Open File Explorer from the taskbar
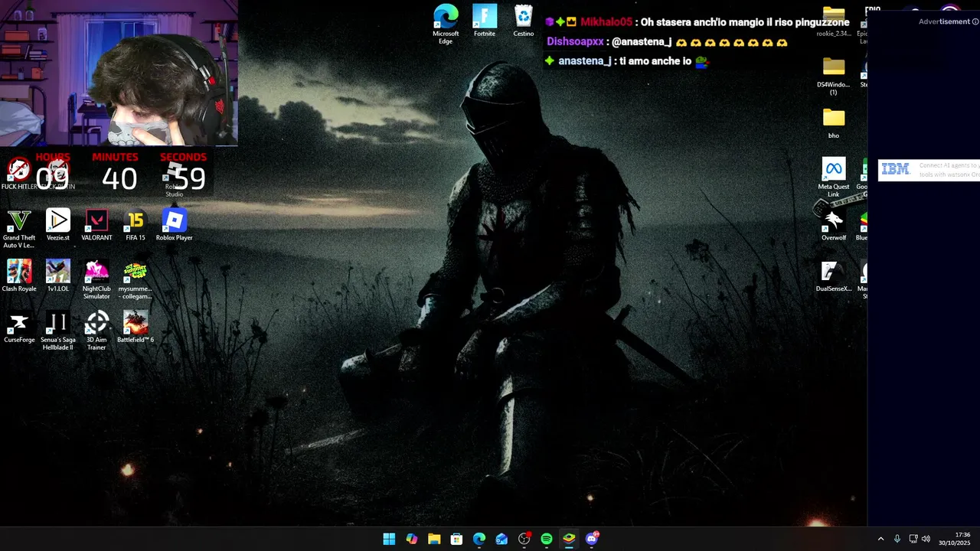 point(434,539)
